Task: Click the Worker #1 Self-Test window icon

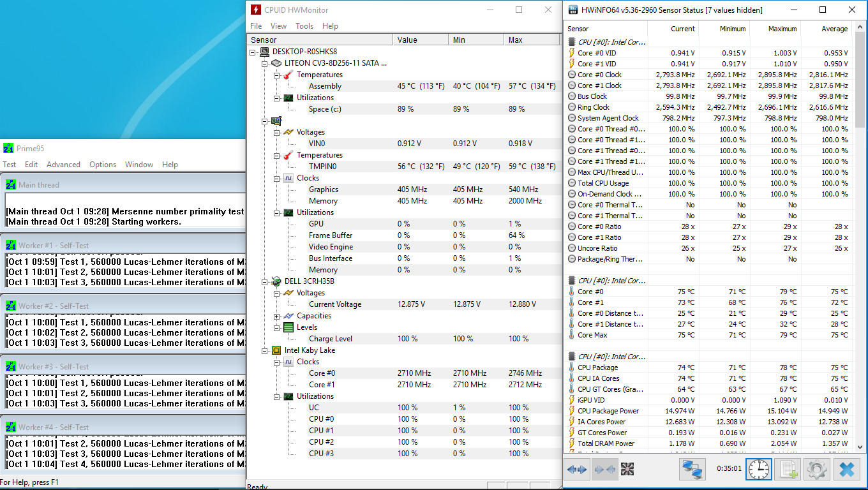Action: pyautogui.click(x=11, y=245)
